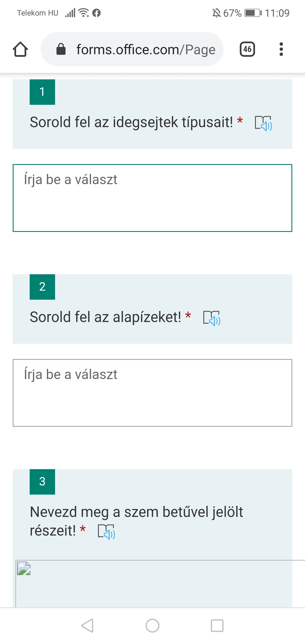Tap the lock icon in address bar

61,49
